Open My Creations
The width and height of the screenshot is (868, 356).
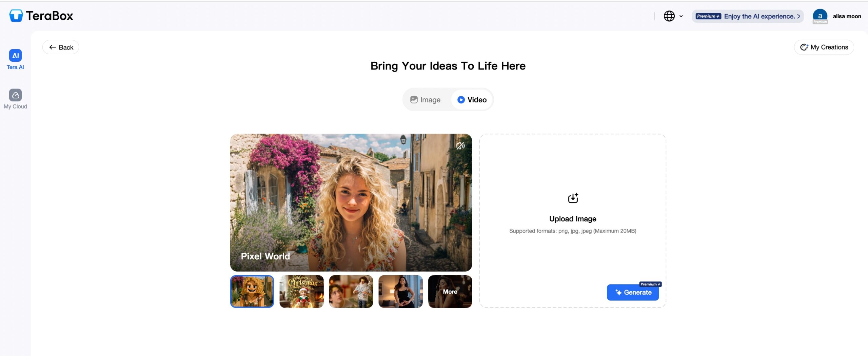click(824, 47)
